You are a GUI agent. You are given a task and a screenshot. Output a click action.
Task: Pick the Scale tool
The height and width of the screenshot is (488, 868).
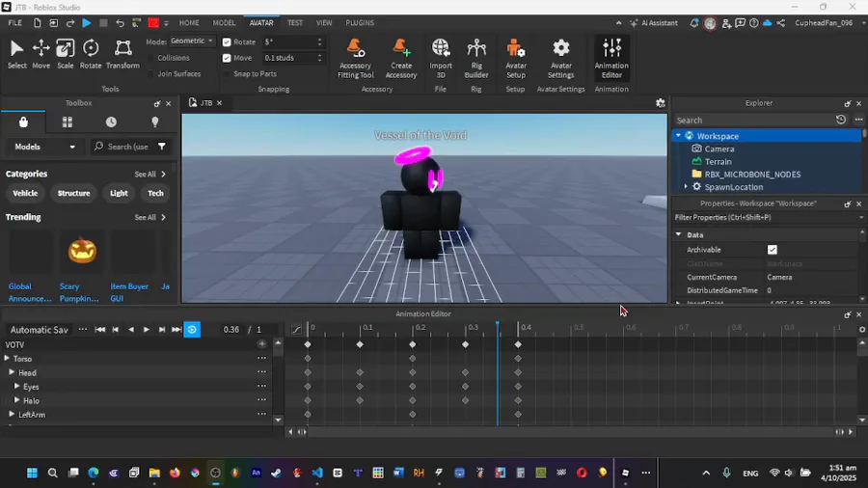66,54
